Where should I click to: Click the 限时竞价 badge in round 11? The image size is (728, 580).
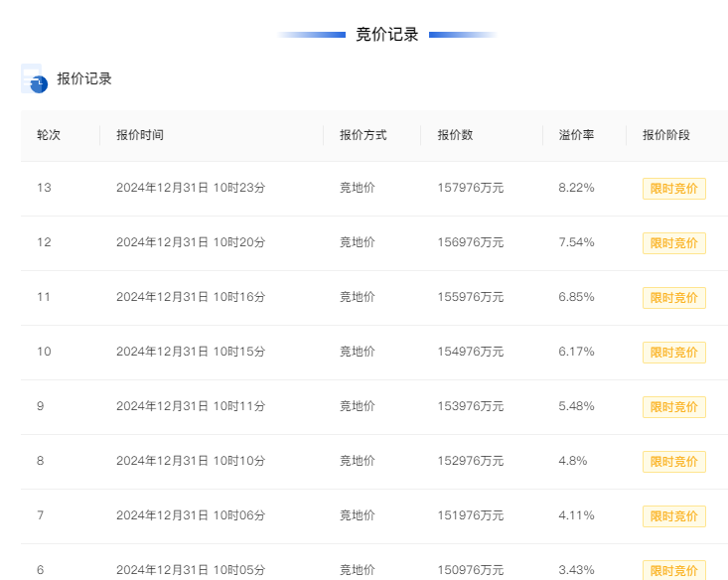point(674,298)
